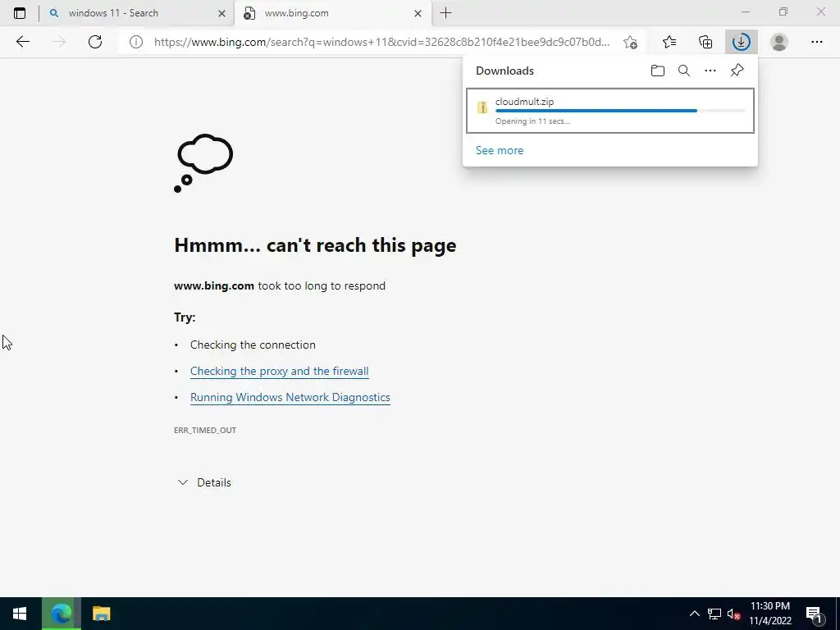Open network status tray icon
Screen dimensions: 840x630
[x=714, y=614]
